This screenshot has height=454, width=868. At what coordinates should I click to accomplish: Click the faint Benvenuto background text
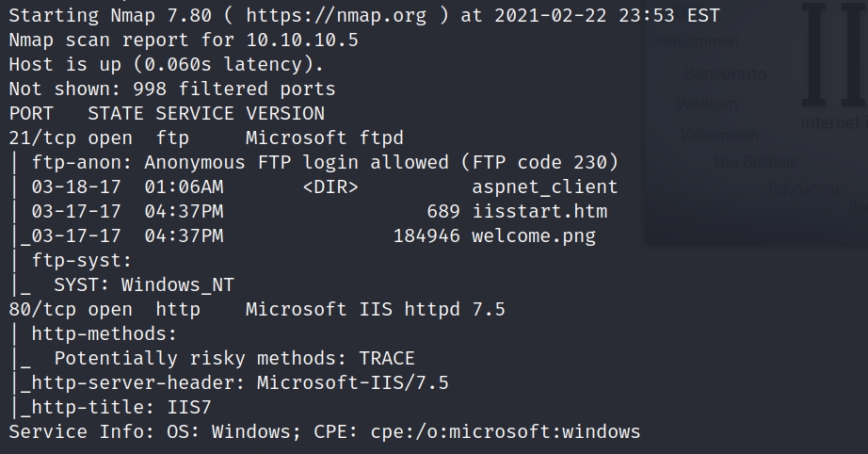pos(725,73)
